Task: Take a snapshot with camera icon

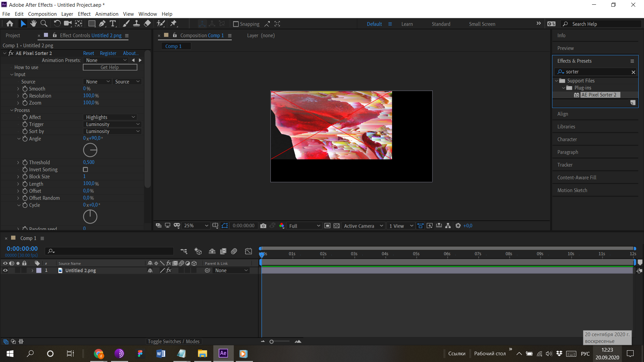Action: tap(263, 226)
